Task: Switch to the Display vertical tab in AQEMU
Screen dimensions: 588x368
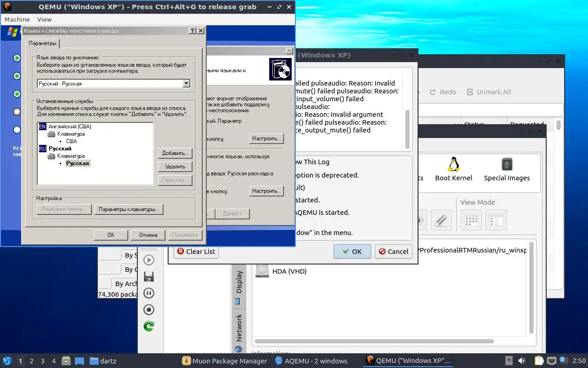Action: (239, 287)
